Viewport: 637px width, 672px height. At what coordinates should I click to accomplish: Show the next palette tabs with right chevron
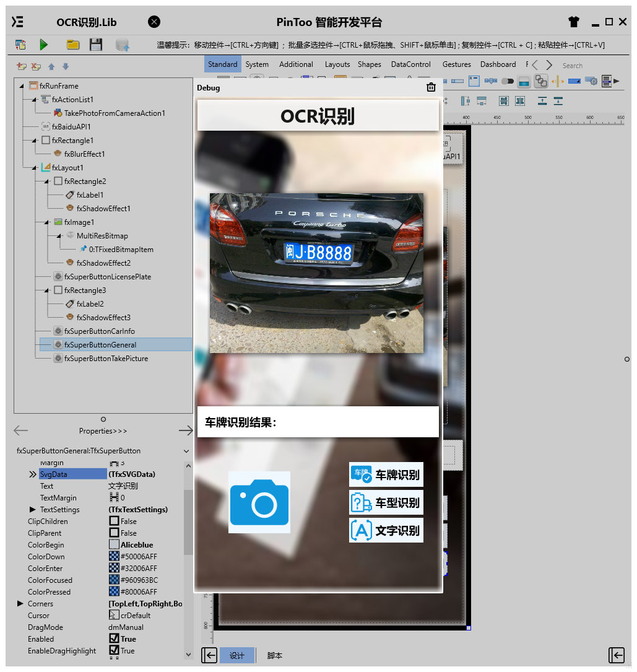click(x=549, y=65)
